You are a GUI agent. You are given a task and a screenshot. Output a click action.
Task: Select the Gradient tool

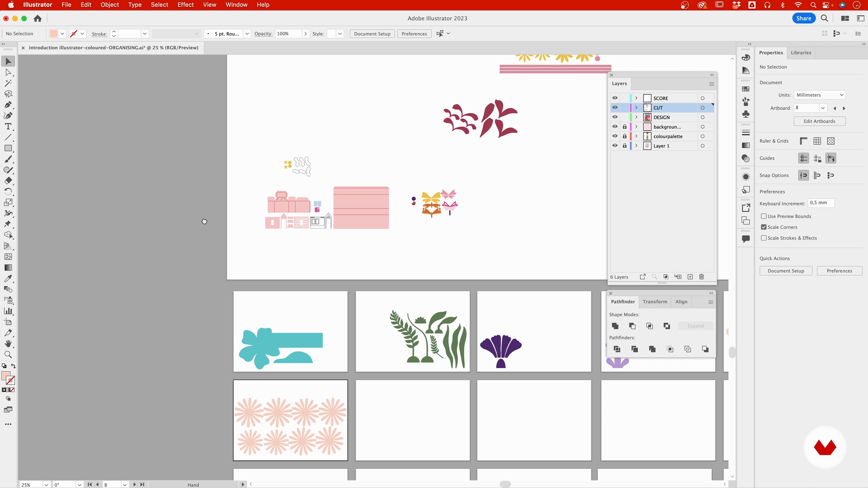(x=8, y=267)
